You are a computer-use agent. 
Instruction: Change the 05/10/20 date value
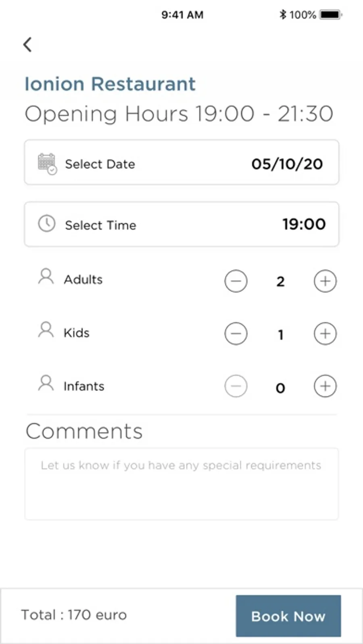tap(287, 164)
